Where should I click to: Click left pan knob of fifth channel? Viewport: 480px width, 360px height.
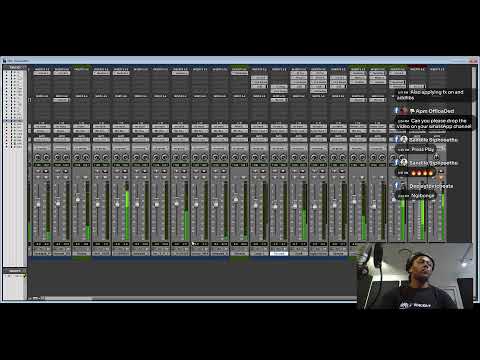117,157
